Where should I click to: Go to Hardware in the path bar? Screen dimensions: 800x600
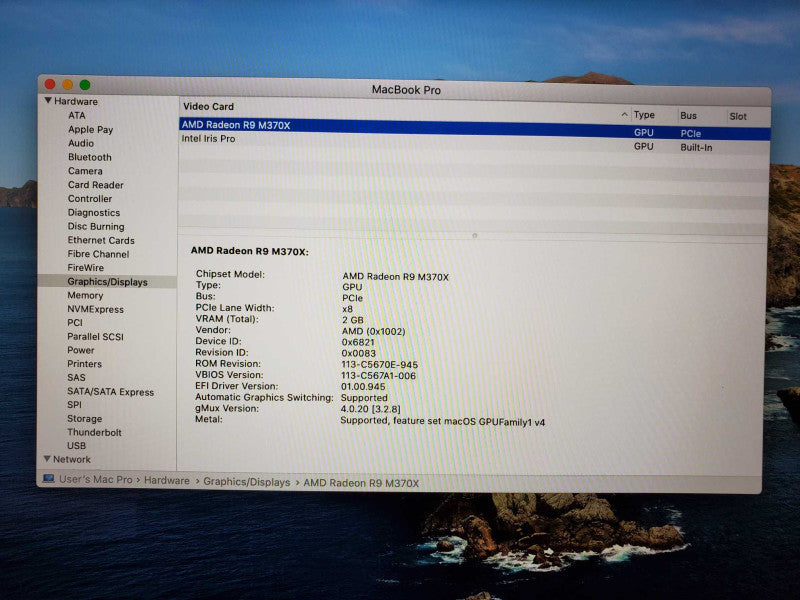tap(166, 481)
